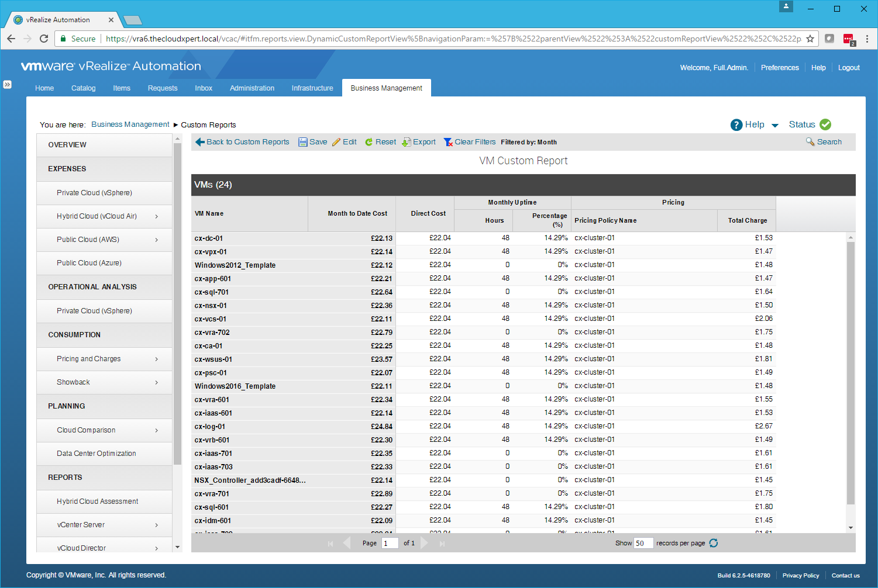The image size is (878, 588).
Task: Expand the Cloud Comparison submenu
Action: pyautogui.click(x=157, y=430)
